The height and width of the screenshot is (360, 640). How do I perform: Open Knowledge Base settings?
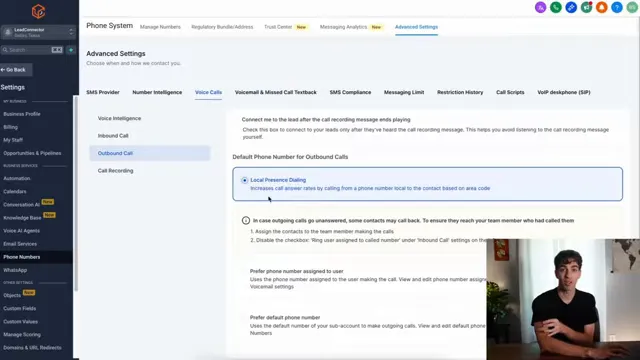(22, 218)
